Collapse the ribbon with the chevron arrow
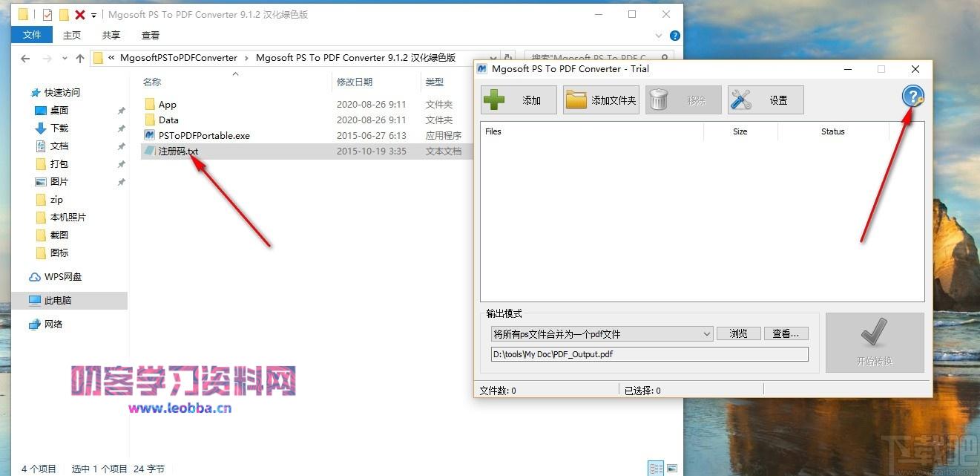The image size is (980, 476). click(x=658, y=35)
